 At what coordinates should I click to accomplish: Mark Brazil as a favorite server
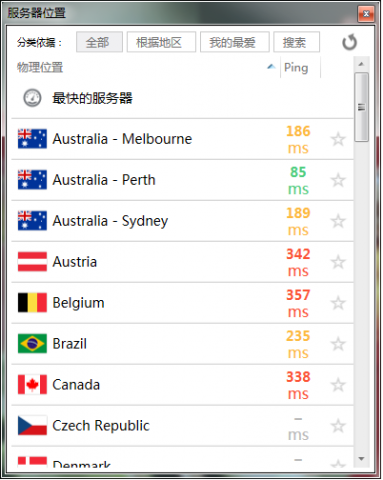[338, 344]
